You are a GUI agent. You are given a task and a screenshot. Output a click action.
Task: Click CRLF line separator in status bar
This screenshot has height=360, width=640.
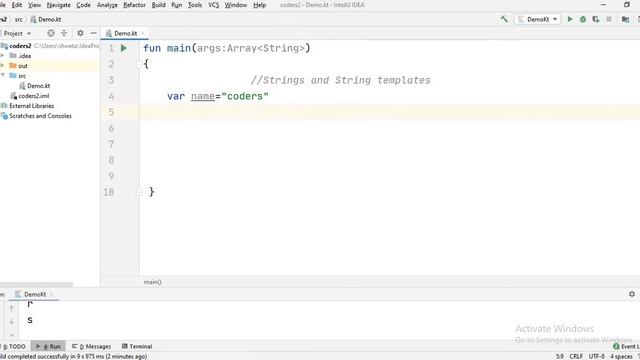pyautogui.click(x=576, y=356)
